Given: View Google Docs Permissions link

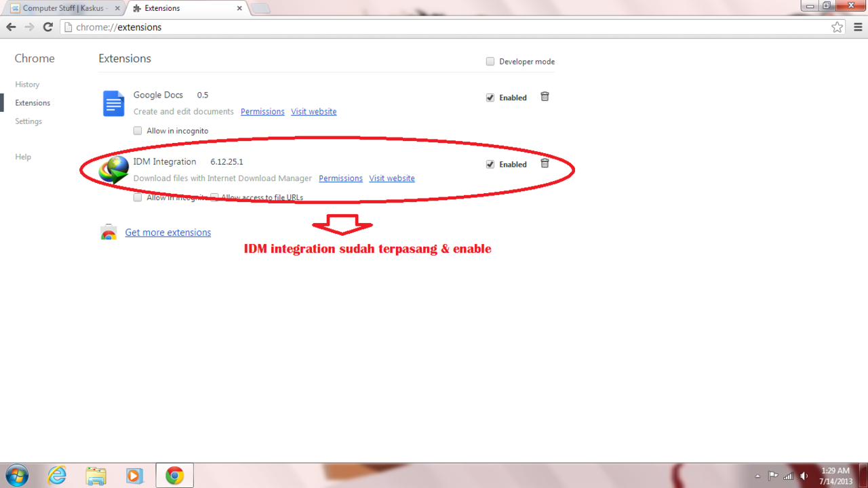Looking at the screenshot, I should click(262, 112).
